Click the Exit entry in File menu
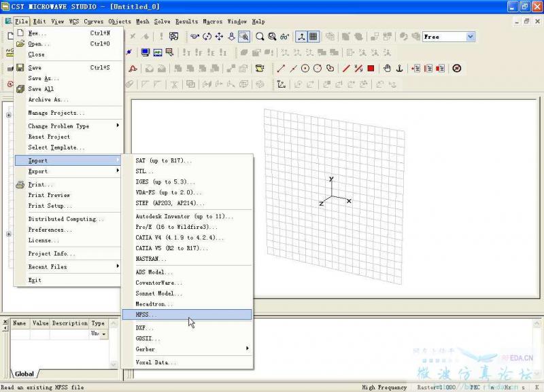This screenshot has width=544, height=392. click(69, 280)
